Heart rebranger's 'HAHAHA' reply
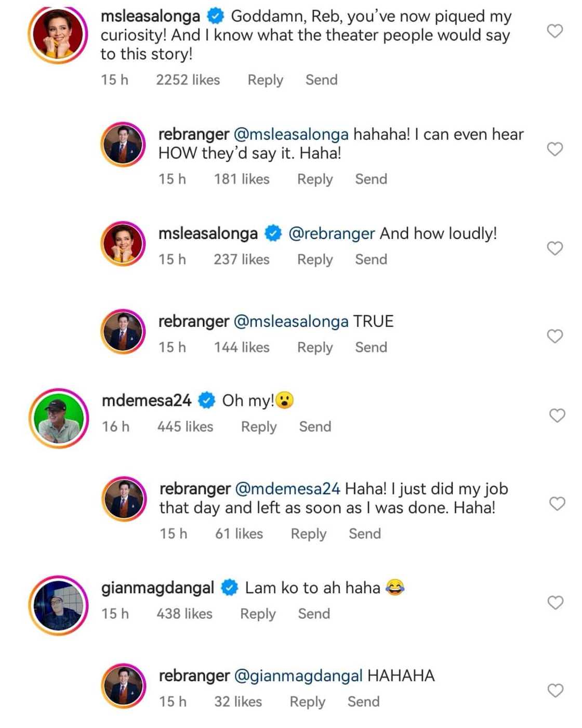Image resolution: width=582 pixels, height=728 pixels. pos(555,691)
